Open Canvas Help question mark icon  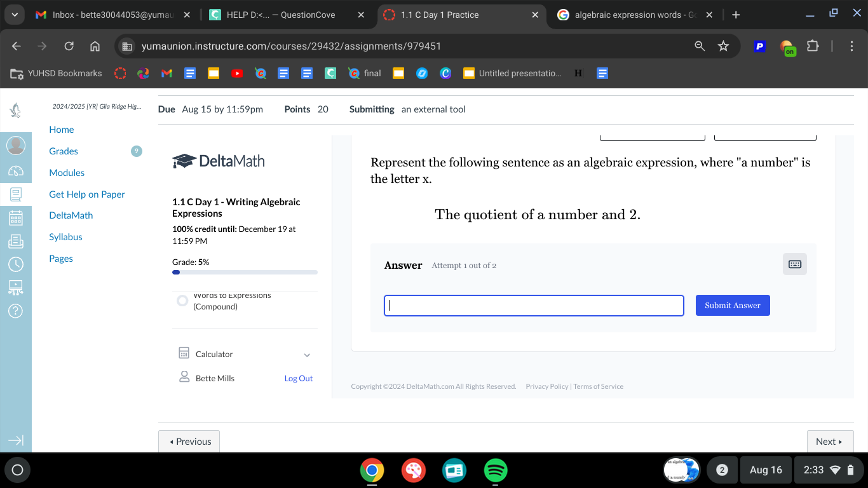(16, 311)
